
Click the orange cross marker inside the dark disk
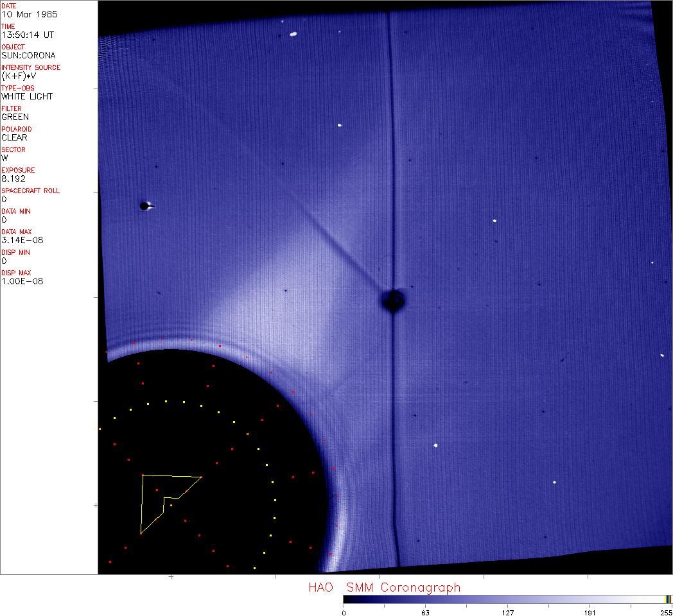click(247, 434)
